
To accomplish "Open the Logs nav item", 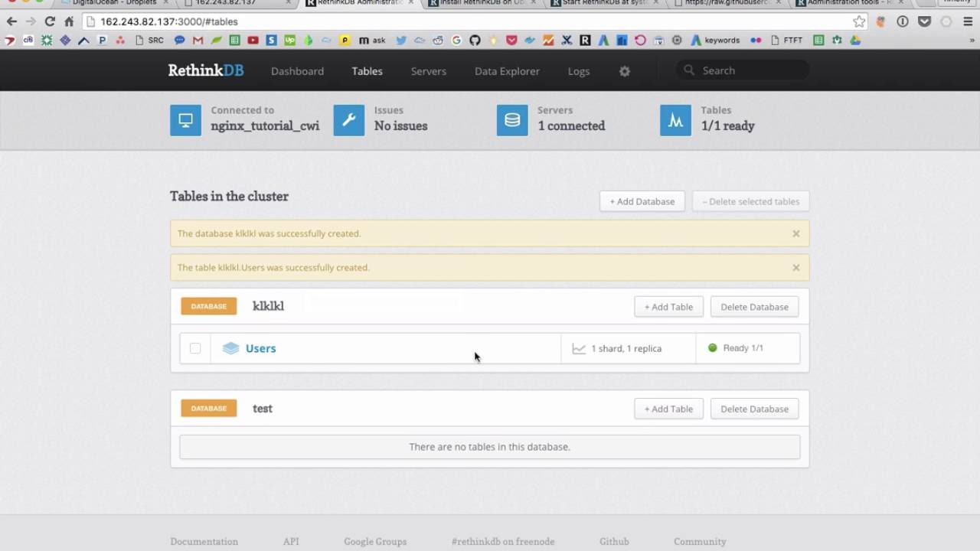I will point(579,71).
